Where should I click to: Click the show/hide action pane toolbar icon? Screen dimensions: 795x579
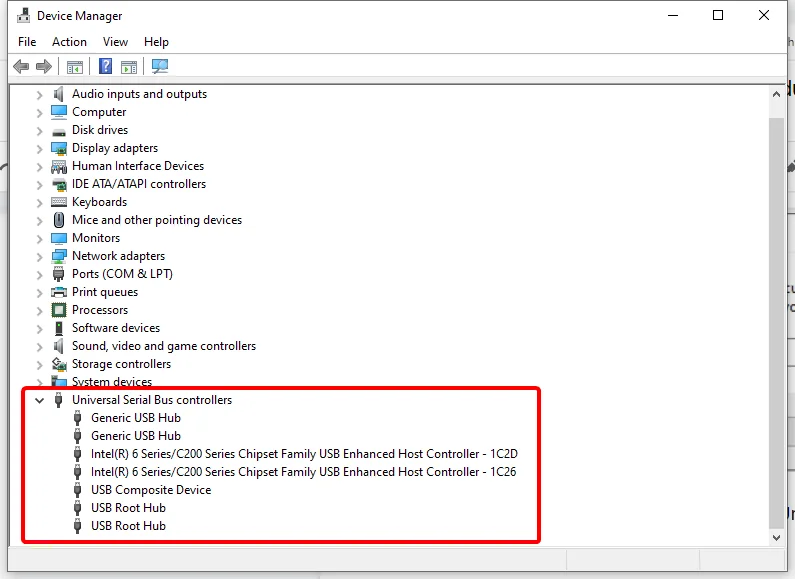coord(129,66)
